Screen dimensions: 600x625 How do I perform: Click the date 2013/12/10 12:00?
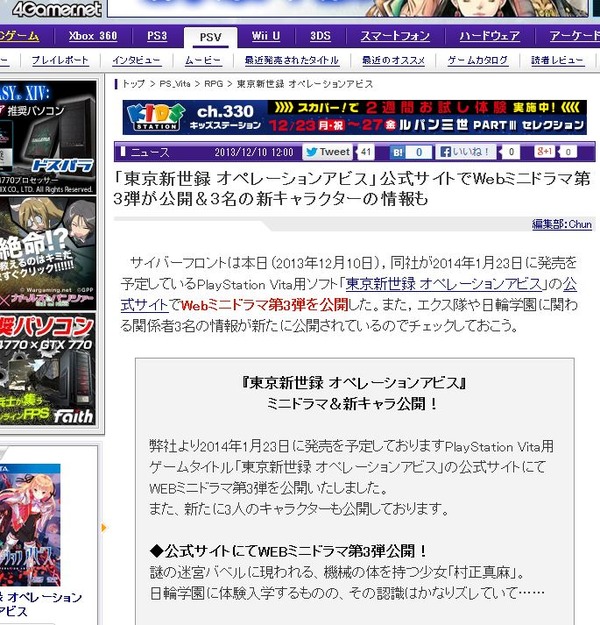point(254,152)
